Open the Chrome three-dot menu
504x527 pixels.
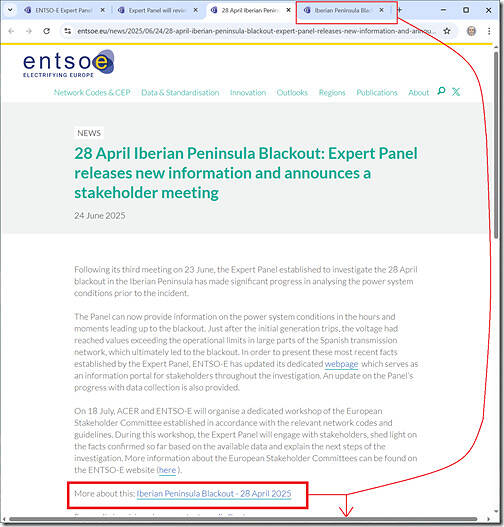point(489,31)
